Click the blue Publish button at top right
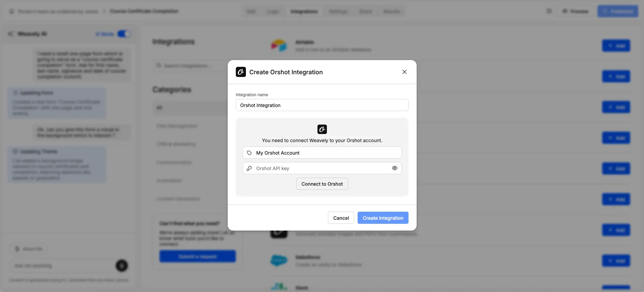This screenshot has width=644, height=292. click(618, 11)
